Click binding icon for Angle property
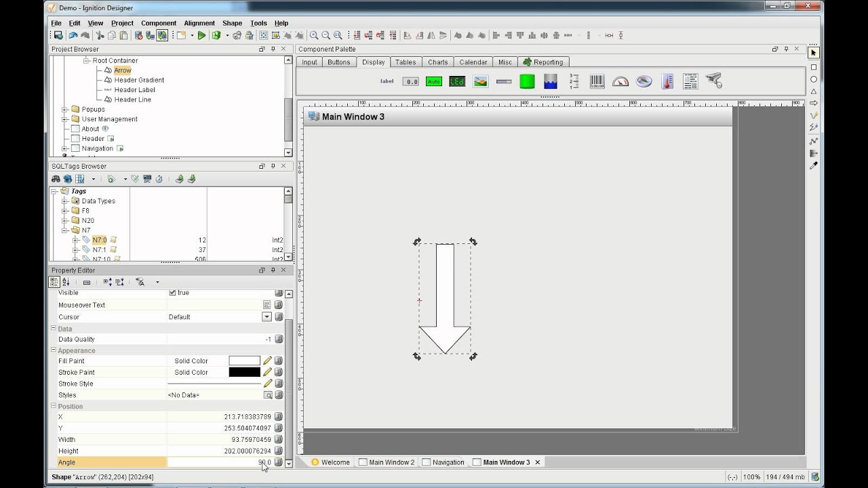This screenshot has height=488, width=868. 279,462
